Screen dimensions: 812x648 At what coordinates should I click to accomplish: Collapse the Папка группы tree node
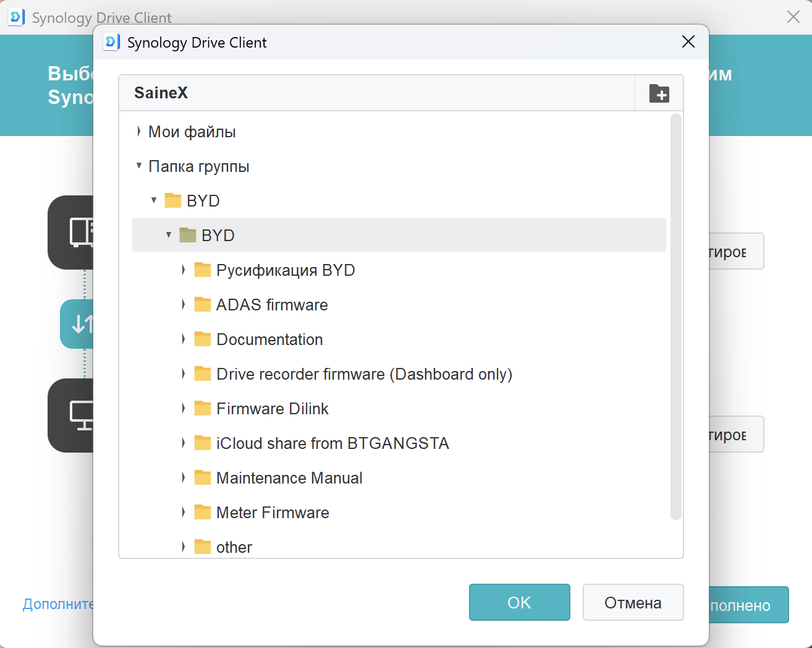[139, 166]
